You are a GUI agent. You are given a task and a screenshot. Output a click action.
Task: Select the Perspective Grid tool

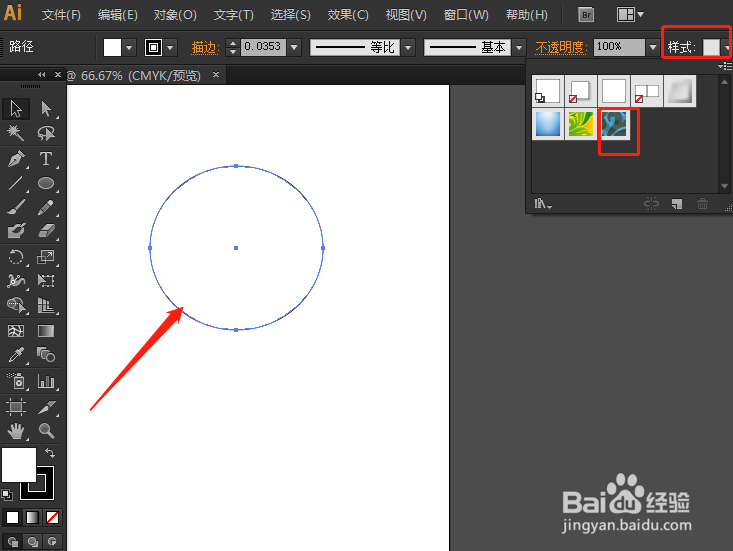pos(46,305)
